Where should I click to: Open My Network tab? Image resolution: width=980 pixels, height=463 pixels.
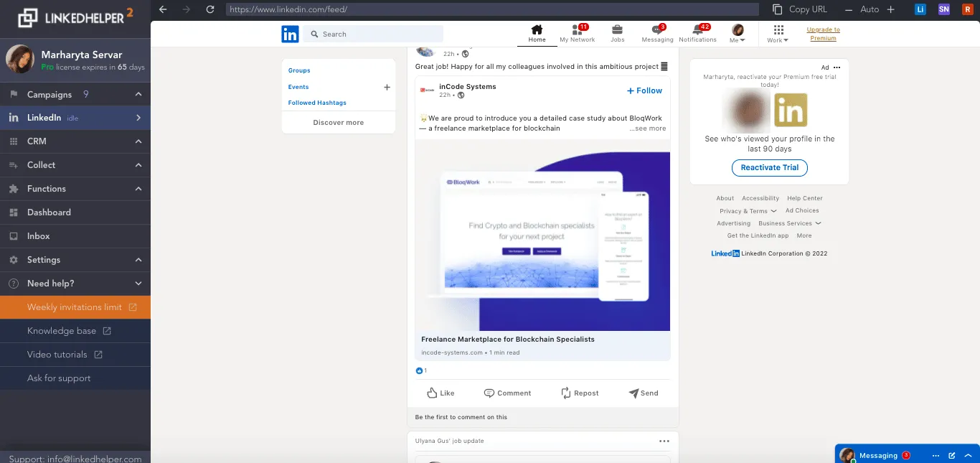[x=578, y=34]
